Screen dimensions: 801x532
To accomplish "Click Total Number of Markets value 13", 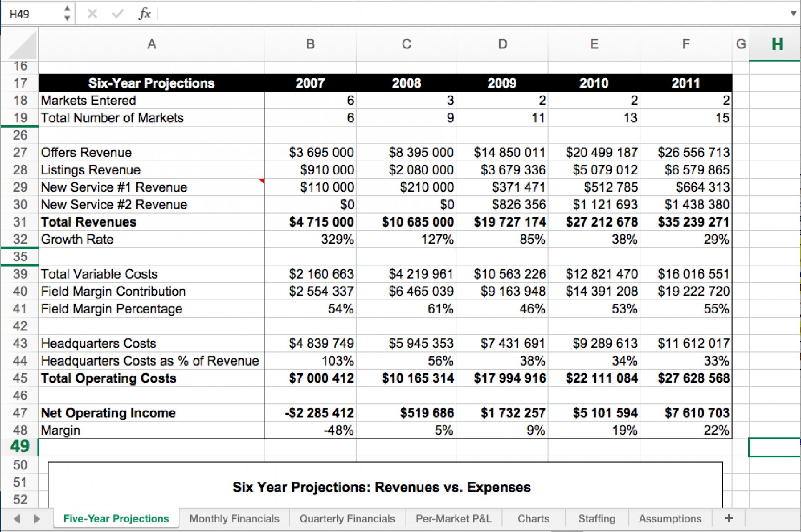I will pos(594,118).
